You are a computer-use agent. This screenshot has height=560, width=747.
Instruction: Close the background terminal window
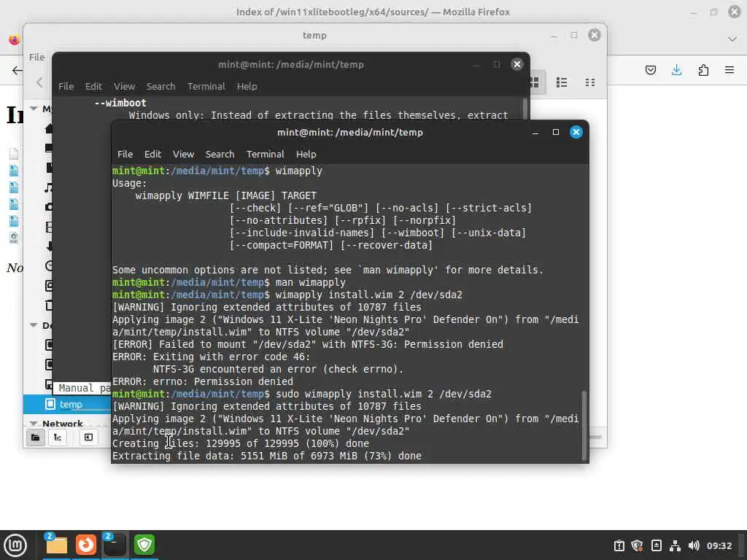point(517,64)
